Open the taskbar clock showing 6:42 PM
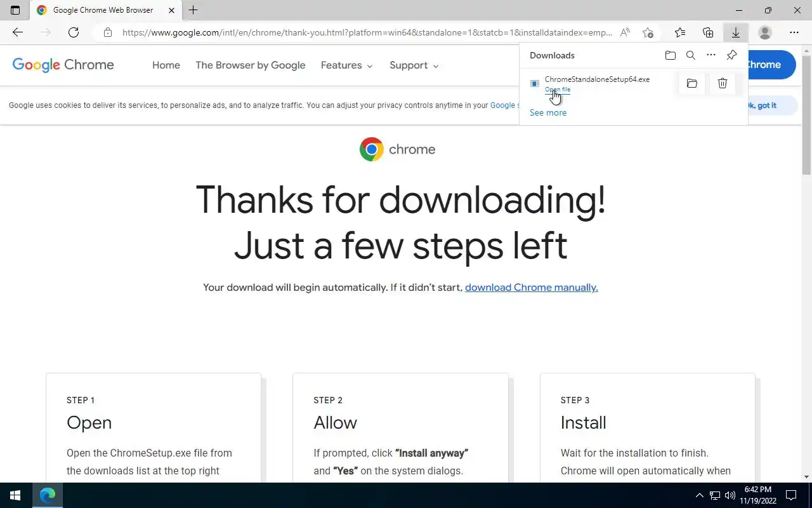Viewport: 812px width, 508px height. [x=758, y=495]
